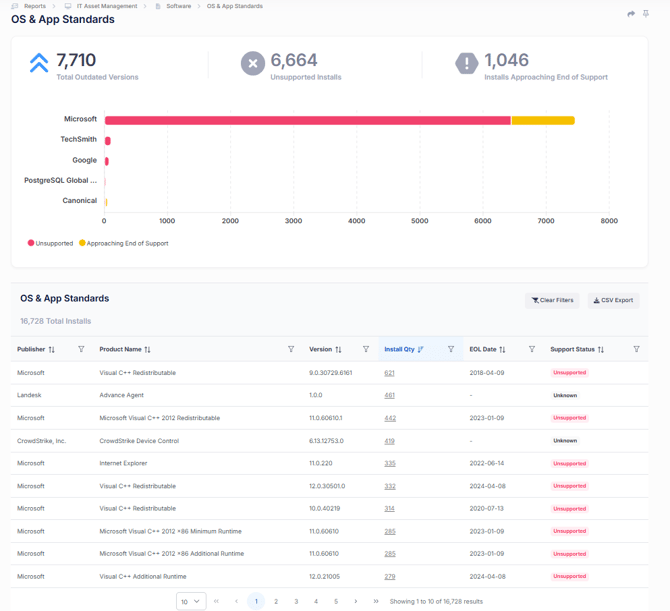Open Software breadcrumb item
The width and height of the screenshot is (670, 611).
(x=178, y=6)
